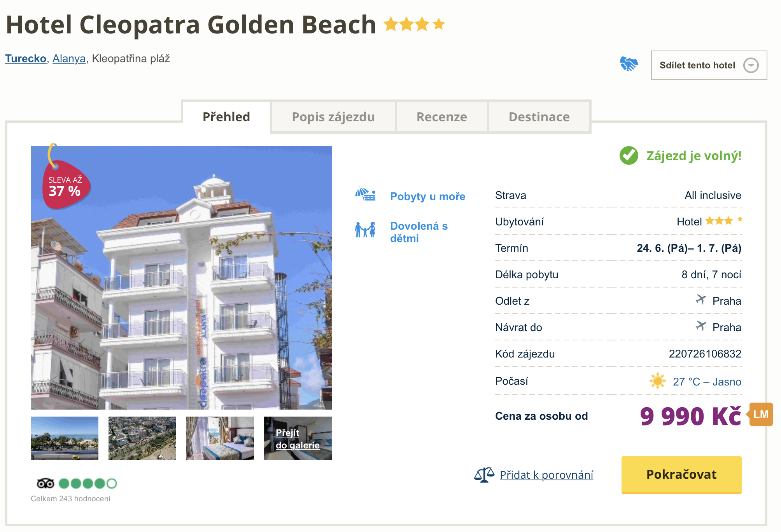Follow the Alanya location link
The width and height of the screenshot is (781, 532).
[x=69, y=59]
